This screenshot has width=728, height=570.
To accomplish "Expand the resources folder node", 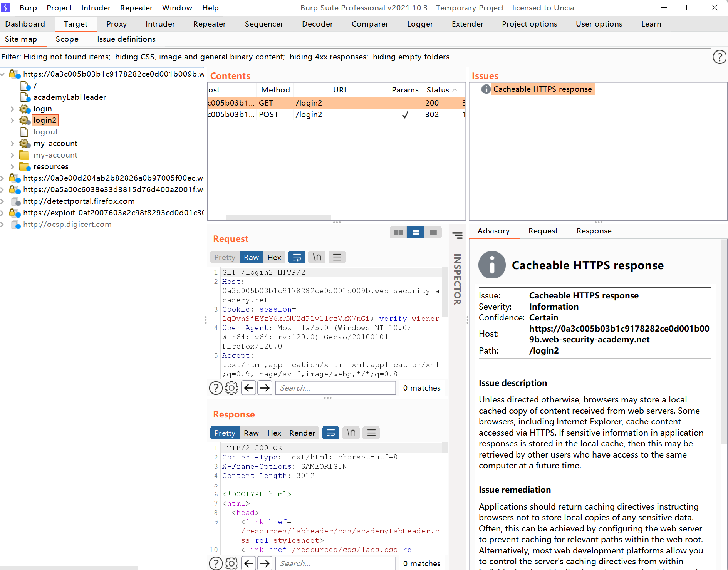I will [x=12, y=167].
